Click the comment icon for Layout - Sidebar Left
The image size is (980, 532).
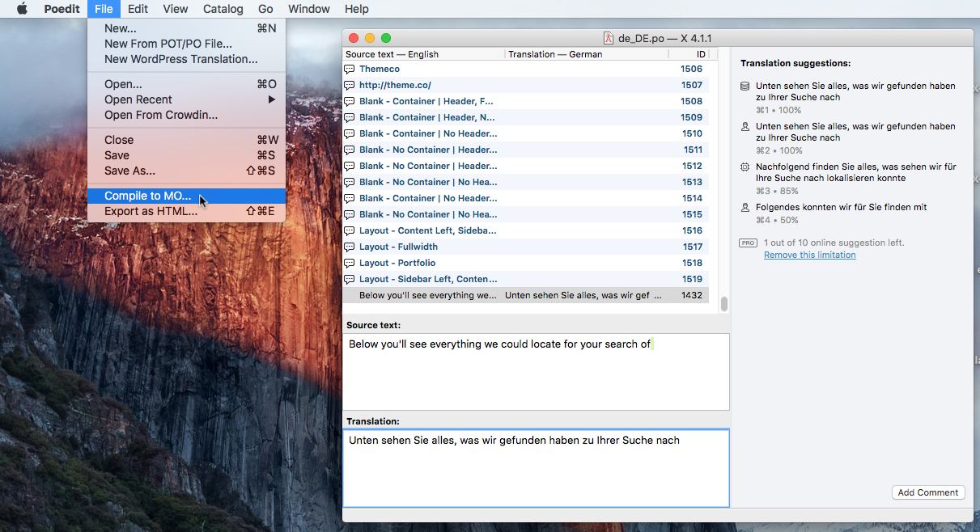tap(350, 280)
